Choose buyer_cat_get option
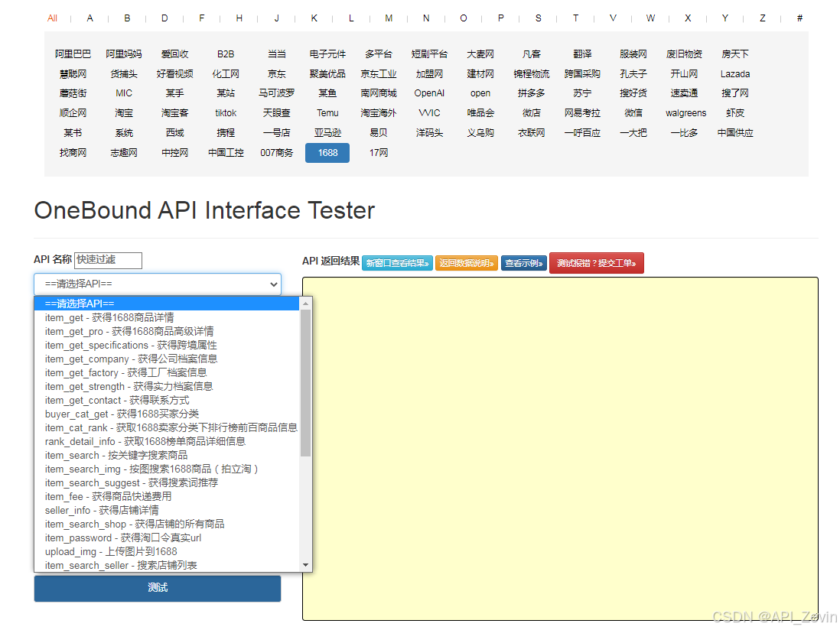The height and width of the screenshot is (630, 840). click(167, 414)
